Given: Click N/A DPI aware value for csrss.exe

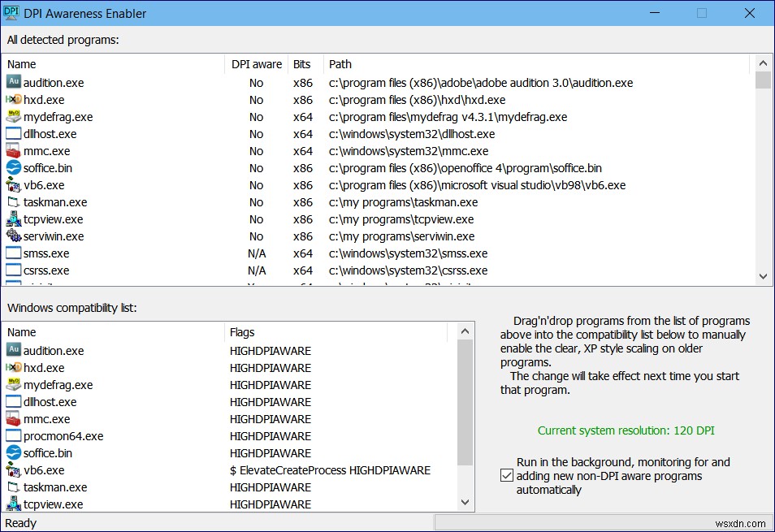Looking at the screenshot, I should (257, 270).
